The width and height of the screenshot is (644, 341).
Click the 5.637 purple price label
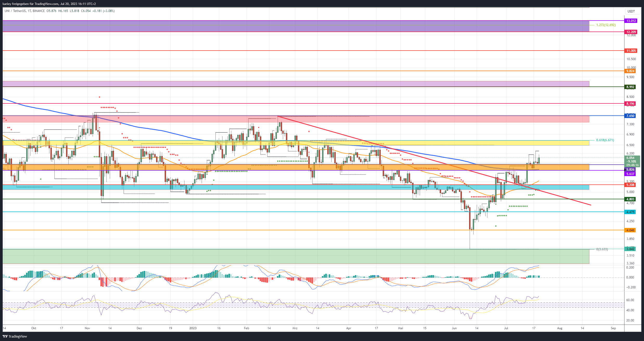point(630,174)
